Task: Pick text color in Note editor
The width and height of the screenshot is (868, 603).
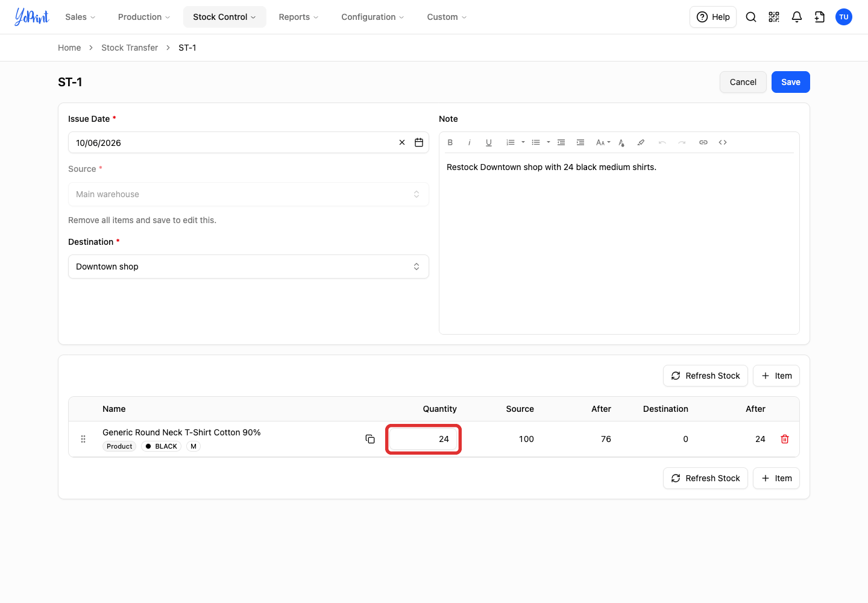Action: tap(621, 142)
